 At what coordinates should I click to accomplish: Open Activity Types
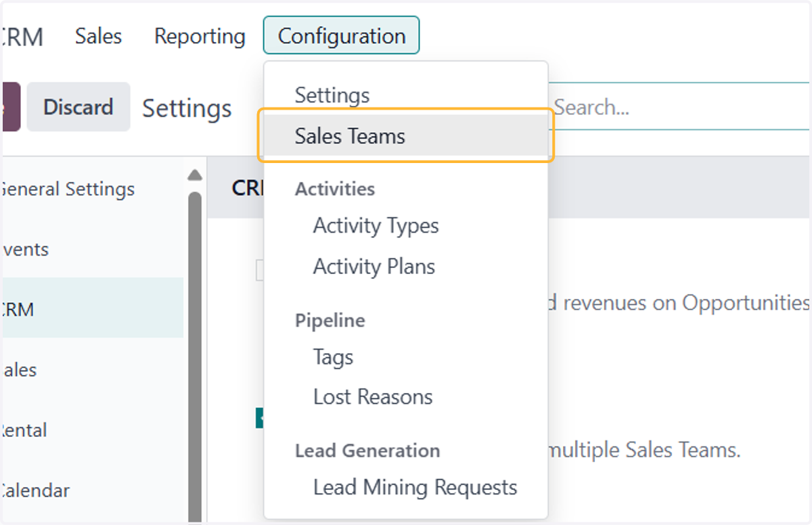376,226
